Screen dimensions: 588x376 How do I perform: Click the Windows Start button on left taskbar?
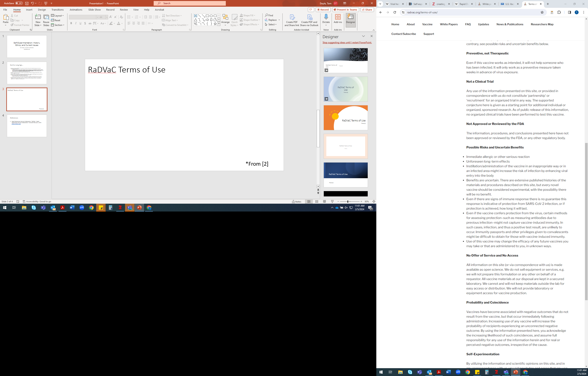(5, 208)
